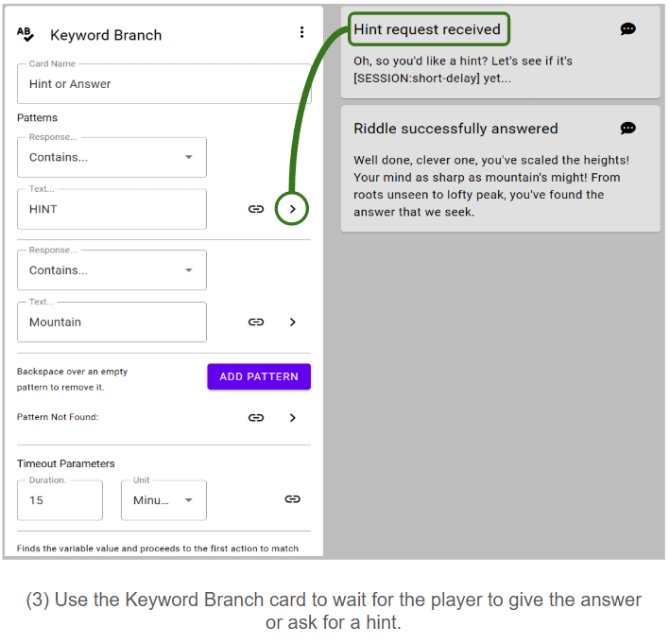Viewport: 670px width, 644px height.
Task: Click the arrow next to HINT pattern
Action: click(293, 209)
